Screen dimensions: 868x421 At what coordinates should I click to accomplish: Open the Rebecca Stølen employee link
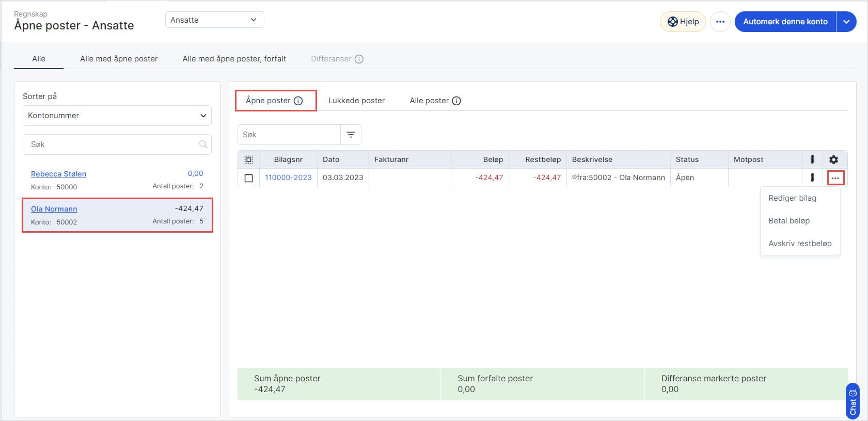pyautogui.click(x=58, y=174)
